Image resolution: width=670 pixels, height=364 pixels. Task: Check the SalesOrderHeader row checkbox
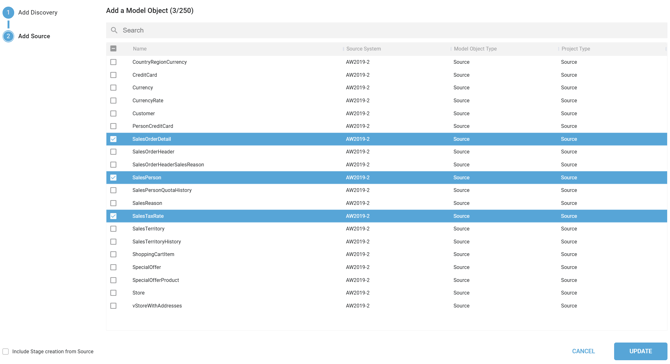pyautogui.click(x=113, y=152)
